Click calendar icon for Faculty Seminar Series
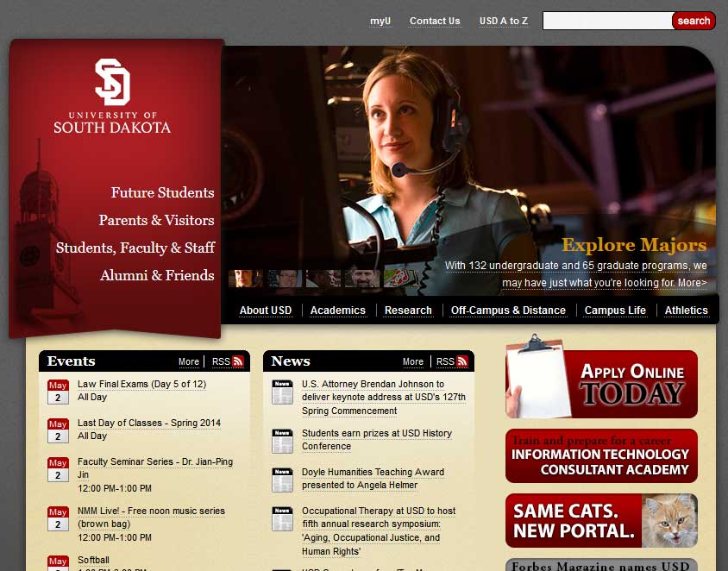Screen dimensions: 728x571 pos(58,469)
